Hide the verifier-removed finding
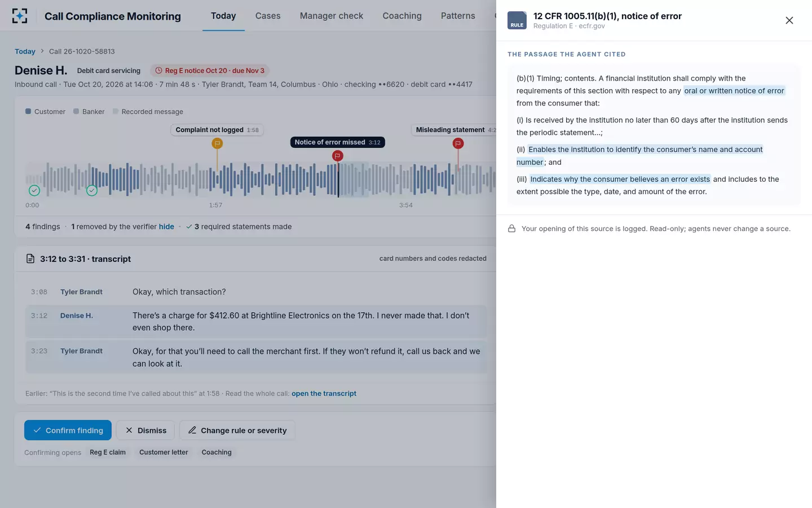Screen dimensions: 812x508 click(166, 226)
